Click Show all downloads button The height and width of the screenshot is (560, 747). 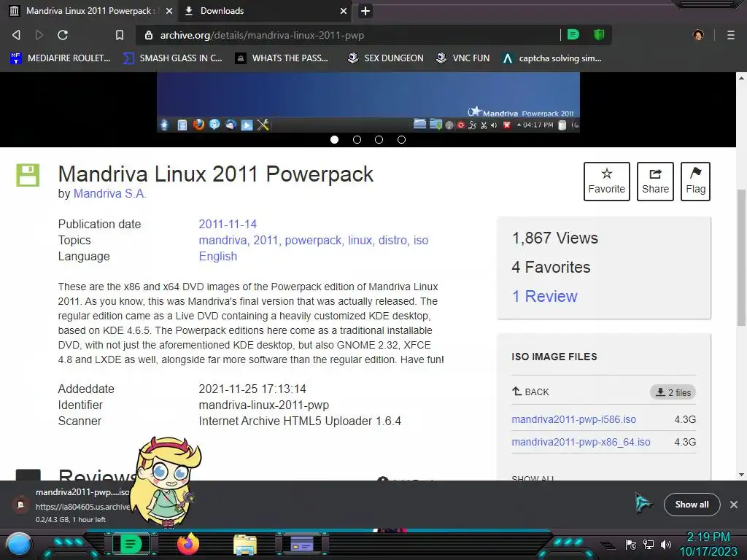692,505
